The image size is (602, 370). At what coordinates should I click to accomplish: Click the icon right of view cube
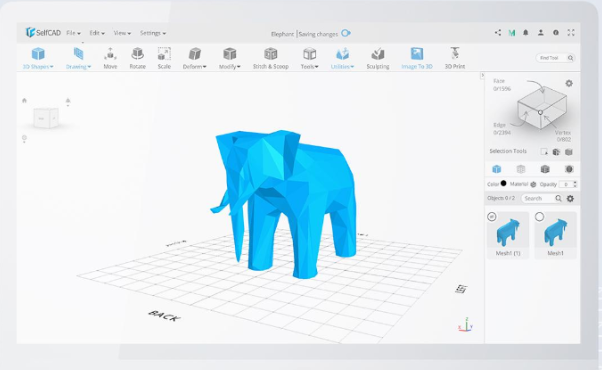pyautogui.click(x=68, y=102)
